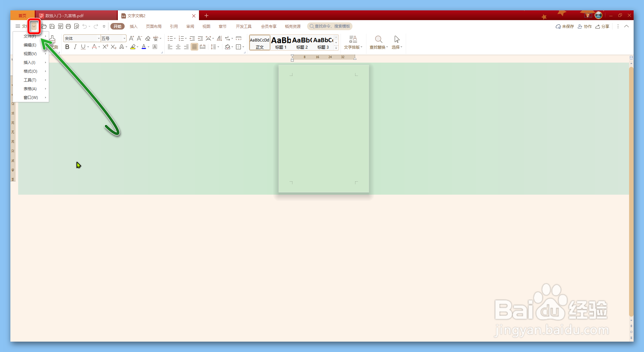Open the 插入(I) menu entry
This screenshot has width=644, height=352.
tap(31, 63)
